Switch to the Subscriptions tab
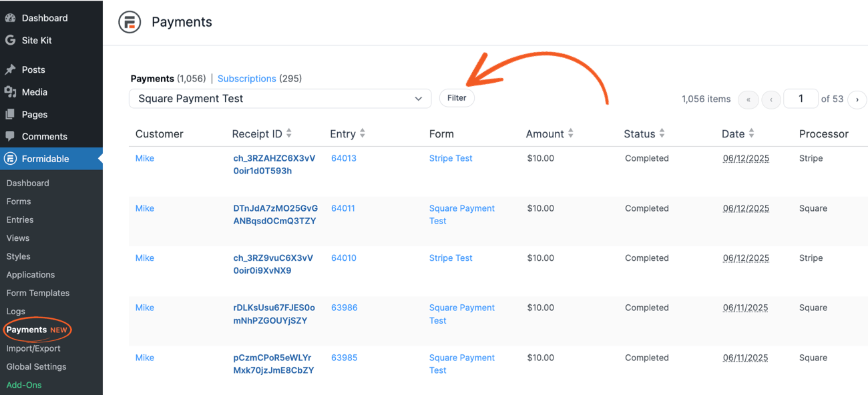Viewport: 868px width, 395px height. (247, 79)
